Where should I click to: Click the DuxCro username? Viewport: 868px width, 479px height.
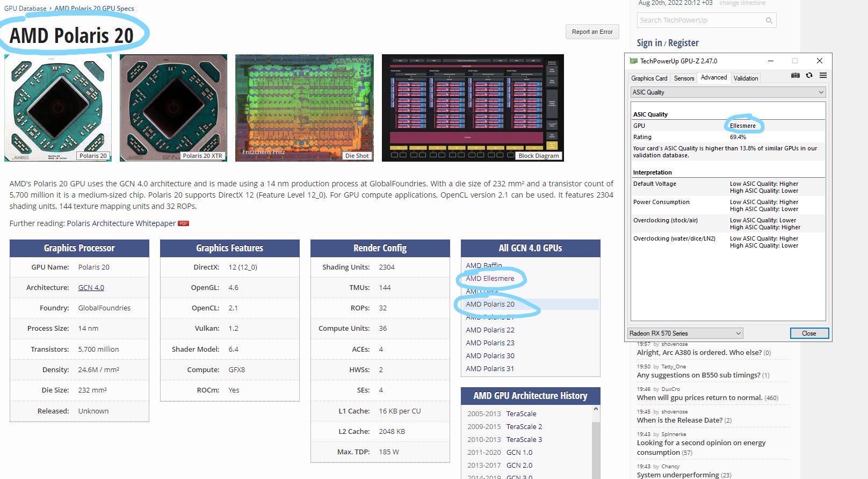tap(670, 389)
